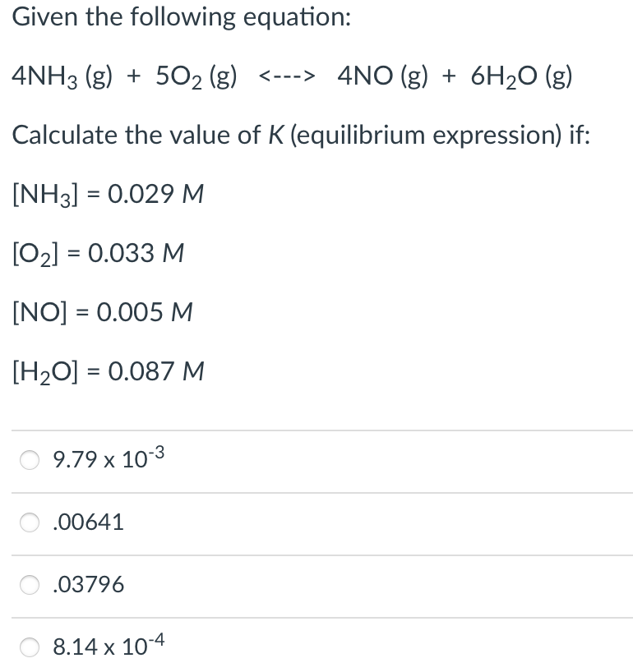Click the third answer radio circle
Screen dimensions: 633x672
click(30, 585)
